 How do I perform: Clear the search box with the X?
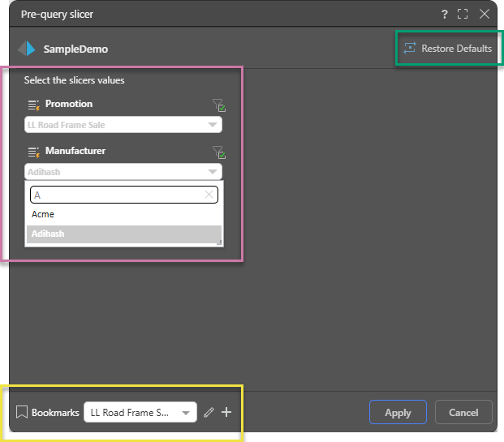[209, 195]
